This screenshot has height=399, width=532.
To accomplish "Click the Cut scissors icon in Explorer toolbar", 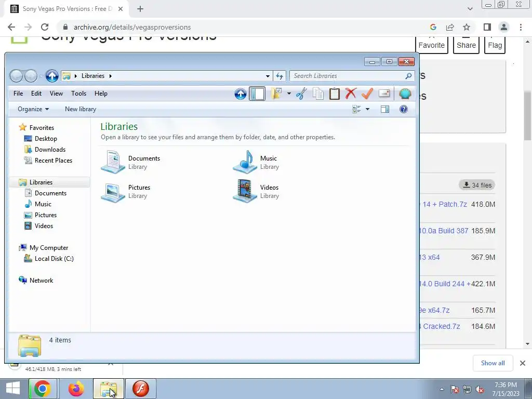I will (301, 94).
